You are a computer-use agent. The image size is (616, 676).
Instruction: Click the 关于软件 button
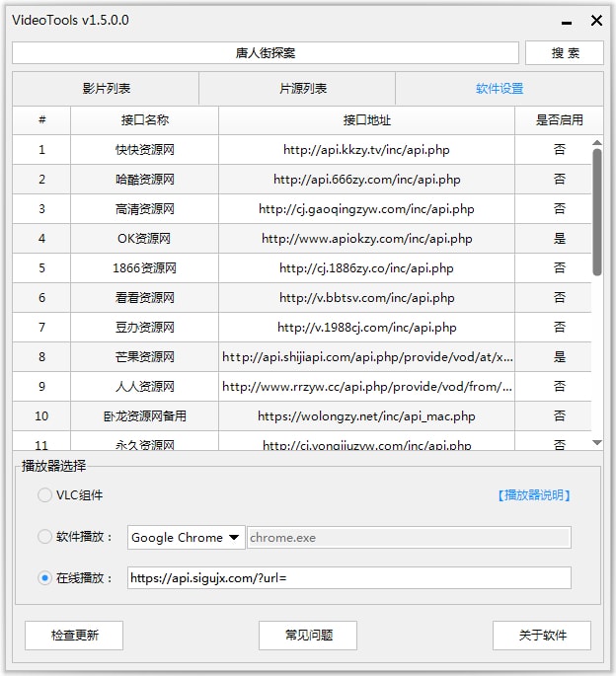542,636
